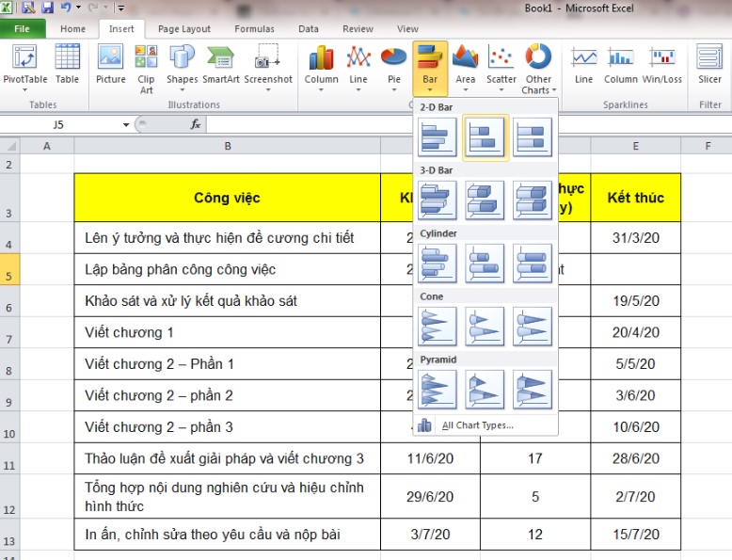The image size is (732, 560).
Task: Insert a Table from the ribbon
Action: tap(67, 64)
